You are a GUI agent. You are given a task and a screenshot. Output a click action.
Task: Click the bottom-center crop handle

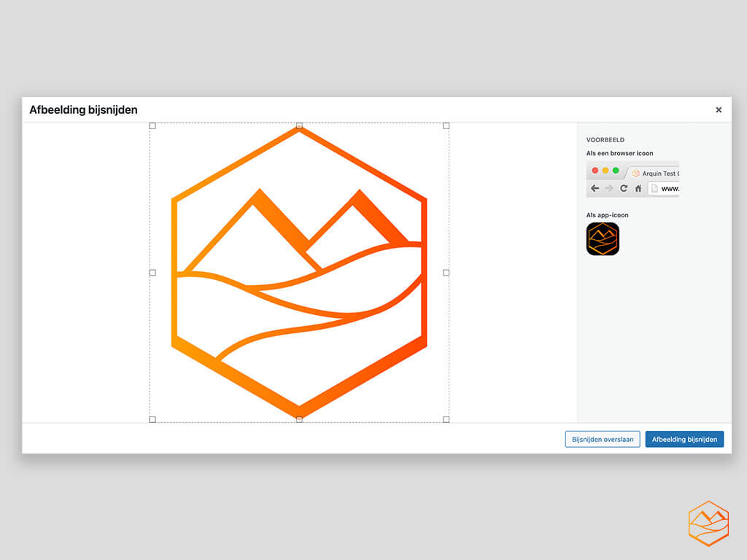299,419
